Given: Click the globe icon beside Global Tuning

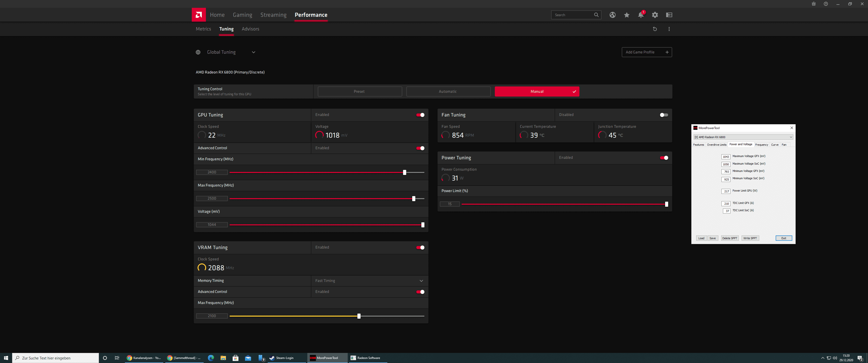Looking at the screenshot, I should click(198, 52).
